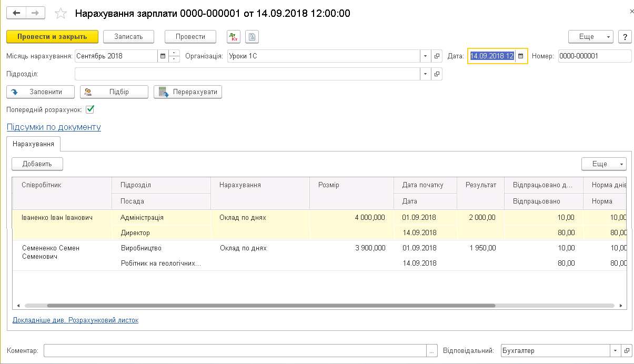Toggle the Попередній розрахунок checkbox
The image size is (634, 364).
point(90,109)
